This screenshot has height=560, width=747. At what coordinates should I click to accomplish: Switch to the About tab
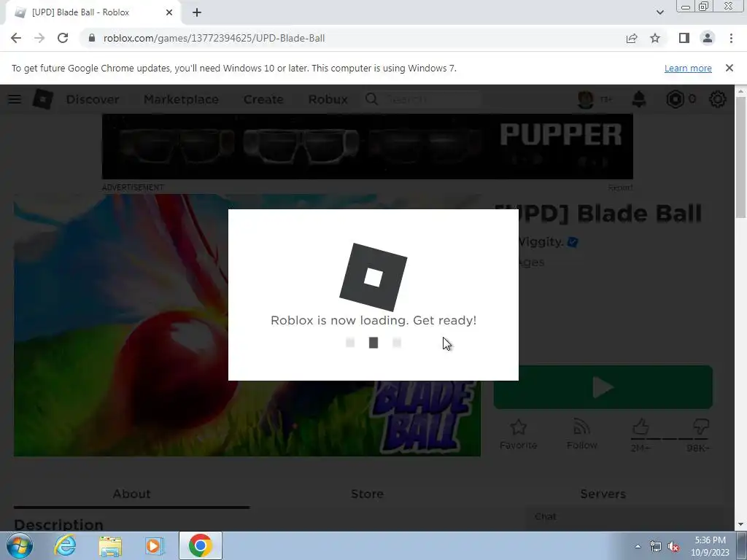(x=131, y=494)
